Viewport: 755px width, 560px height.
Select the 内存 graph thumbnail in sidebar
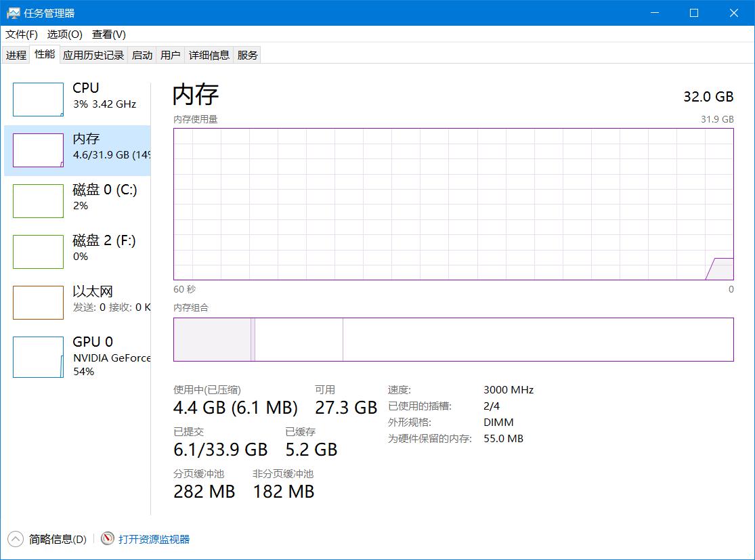pyautogui.click(x=38, y=150)
